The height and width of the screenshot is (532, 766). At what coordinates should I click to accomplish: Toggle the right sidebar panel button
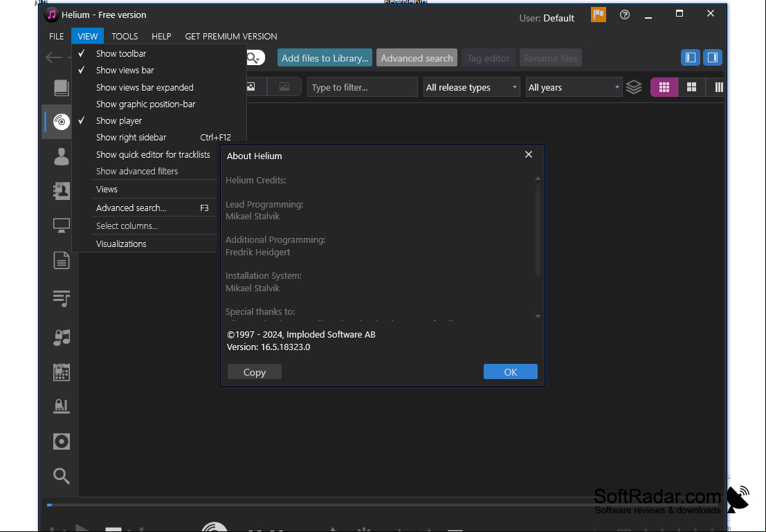(x=712, y=57)
